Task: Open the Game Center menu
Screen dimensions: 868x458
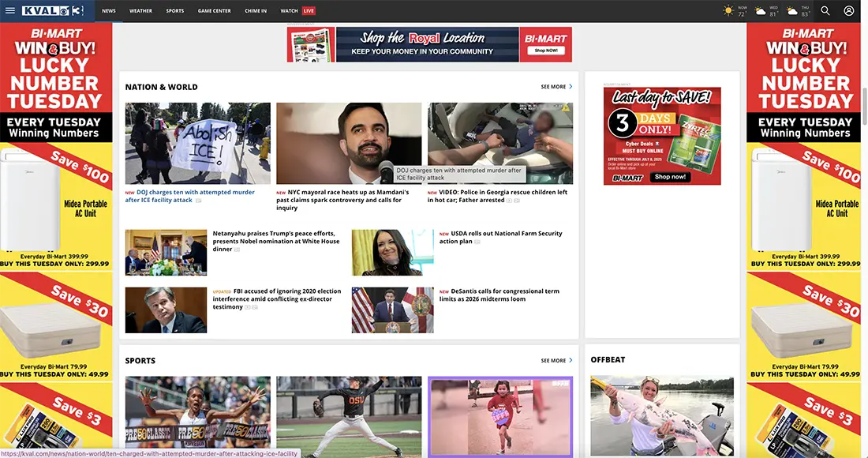Action: (214, 10)
